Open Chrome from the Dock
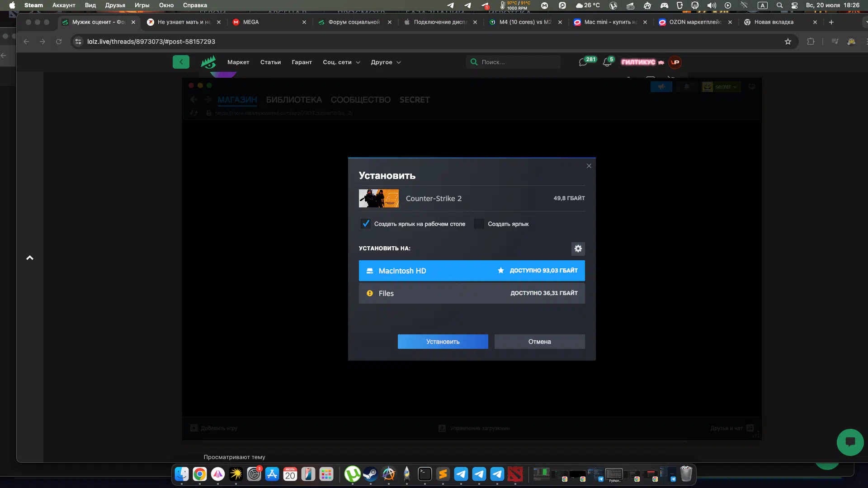The height and width of the screenshot is (488, 868). 200,474
